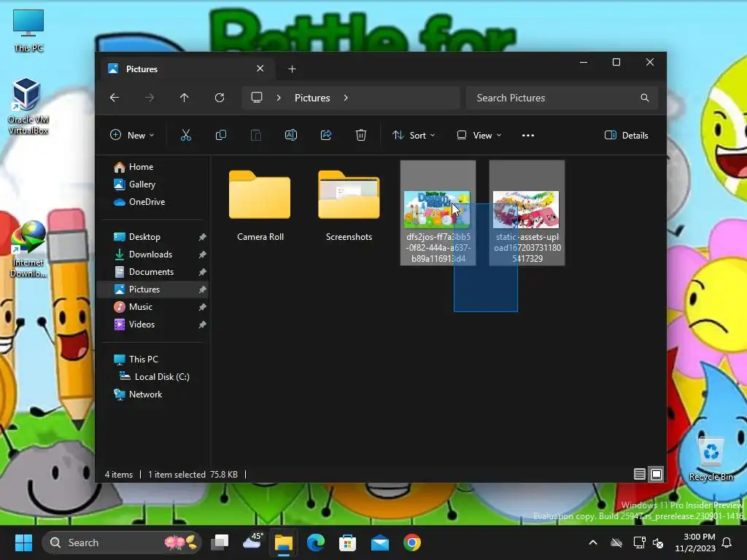The image size is (747, 560).
Task: Open Home in navigation pane
Action: tap(141, 167)
